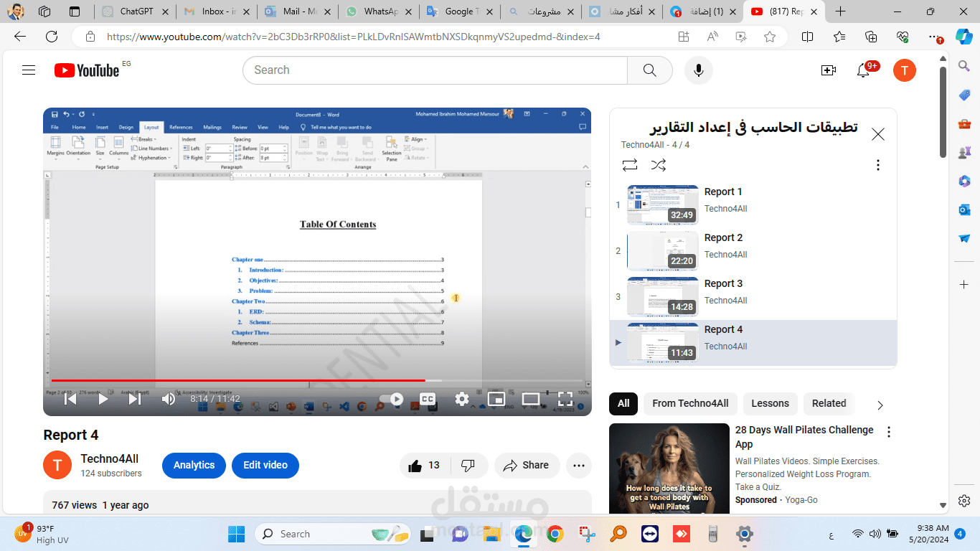This screenshot has width=980, height=551.
Task: Enter full screen mode
Action: (565, 399)
